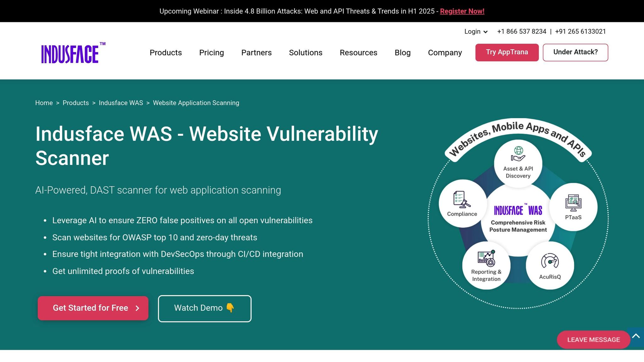Select the Compliance gavel icon
The image size is (644, 362).
click(x=462, y=203)
